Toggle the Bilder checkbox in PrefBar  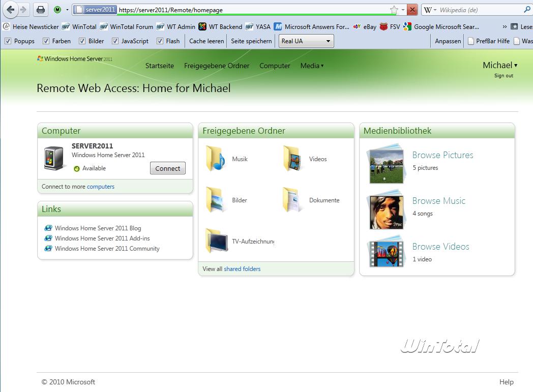82,41
